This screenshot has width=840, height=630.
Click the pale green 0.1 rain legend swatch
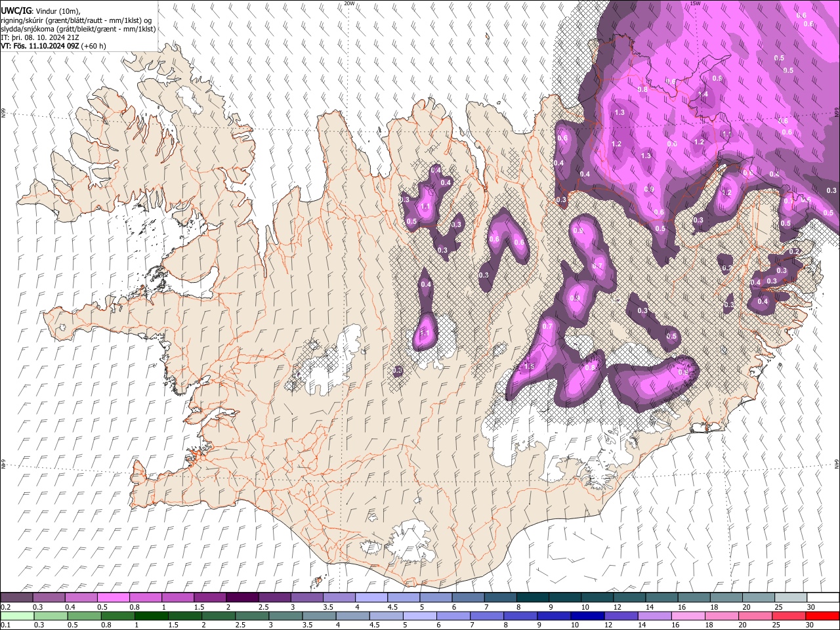pyautogui.click(x=16, y=616)
